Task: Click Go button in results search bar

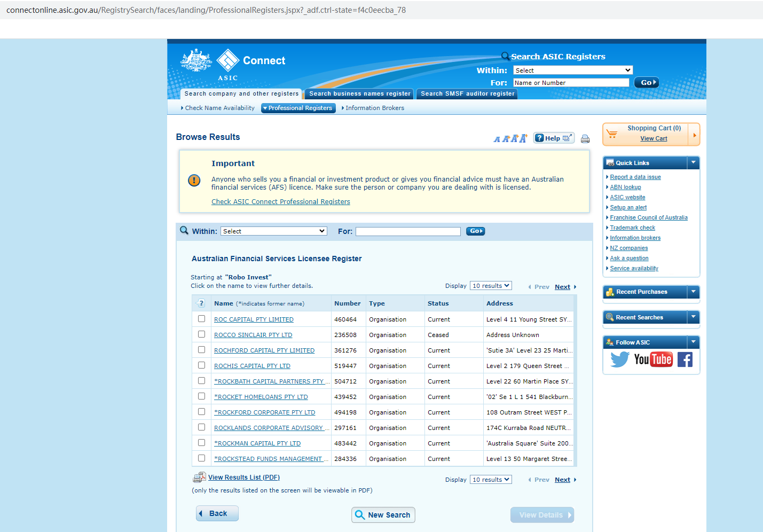Action: (475, 231)
